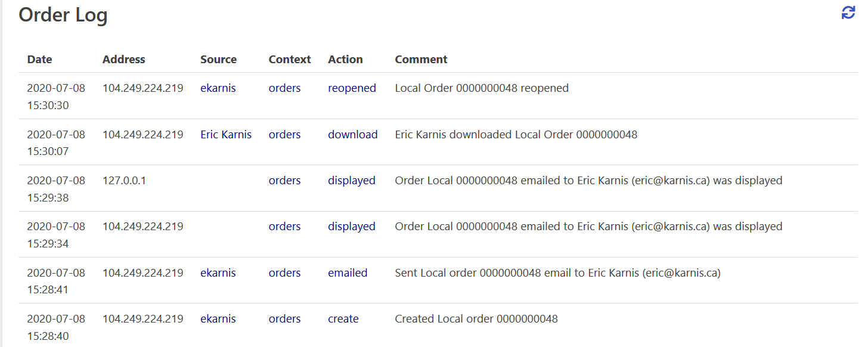This screenshot has height=347, width=868.
Task: Select the 'Eric Karnis' source link
Action: pos(226,134)
